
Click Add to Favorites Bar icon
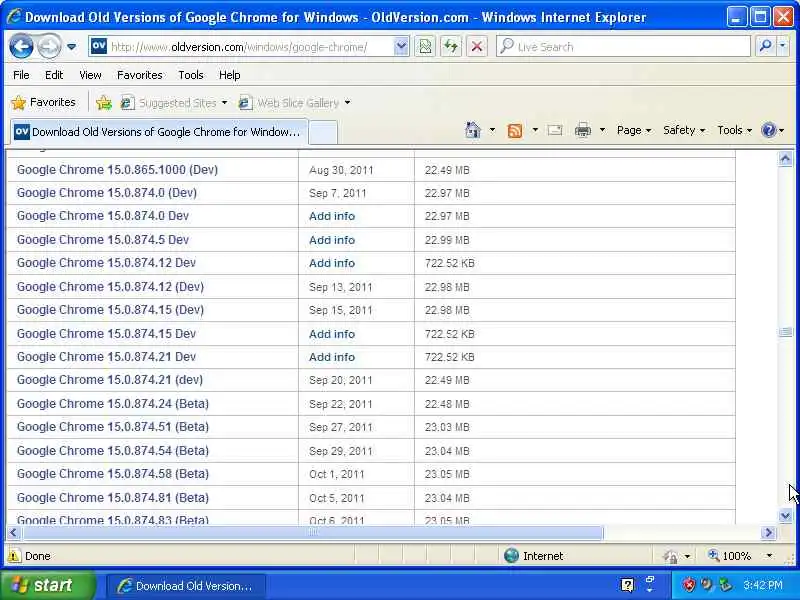pos(104,103)
